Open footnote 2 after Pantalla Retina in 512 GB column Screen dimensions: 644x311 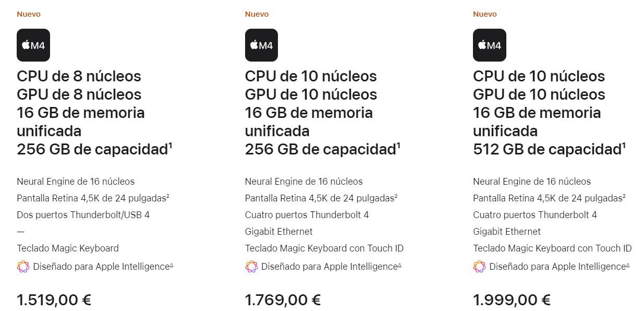pyautogui.click(x=624, y=196)
